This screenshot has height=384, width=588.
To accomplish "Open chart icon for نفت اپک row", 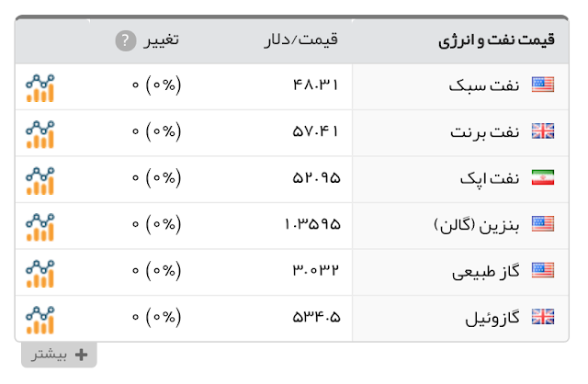I will pos(40,181).
